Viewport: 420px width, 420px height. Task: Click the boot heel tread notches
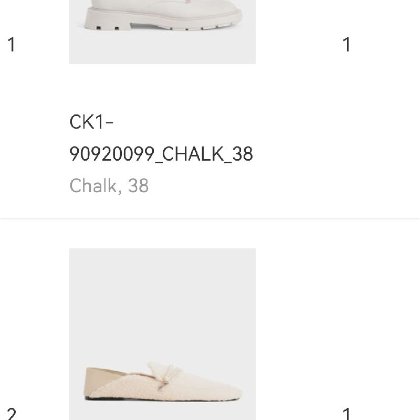tap(107, 27)
